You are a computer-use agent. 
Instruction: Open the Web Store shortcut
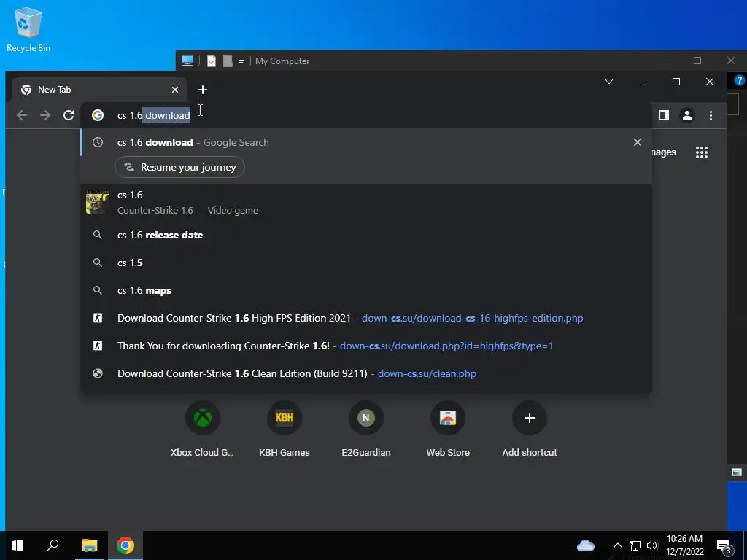[x=448, y=429]
